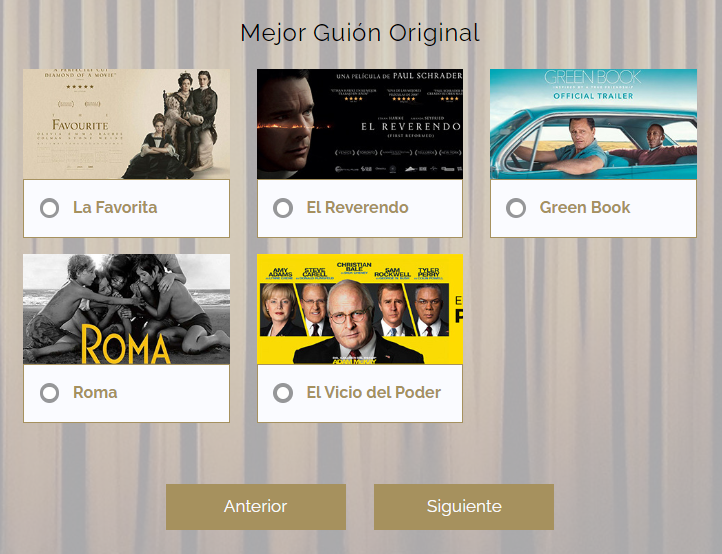
Task: Click the Roma label text
Action: click(x=95, y=393)
